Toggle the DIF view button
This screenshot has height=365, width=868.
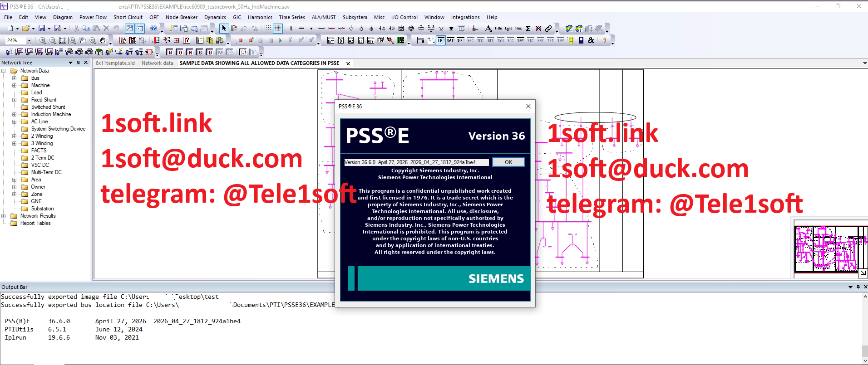461,40
